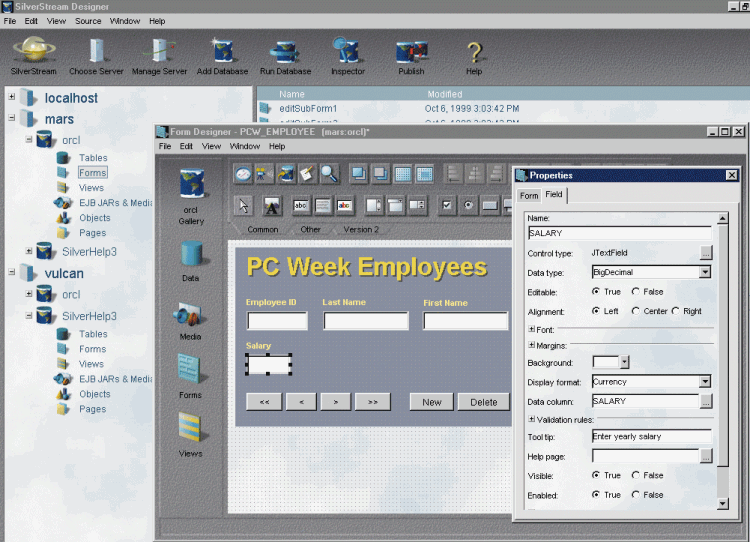Click the Data column ellipsis button
This screenshot has height=542, width=750.
point(706,401)
